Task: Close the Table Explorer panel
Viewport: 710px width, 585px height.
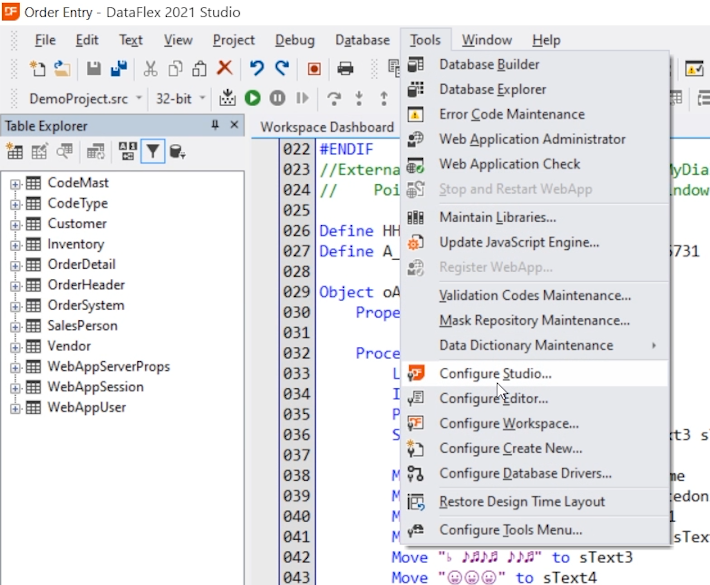Action: click(x=235, y=126)
